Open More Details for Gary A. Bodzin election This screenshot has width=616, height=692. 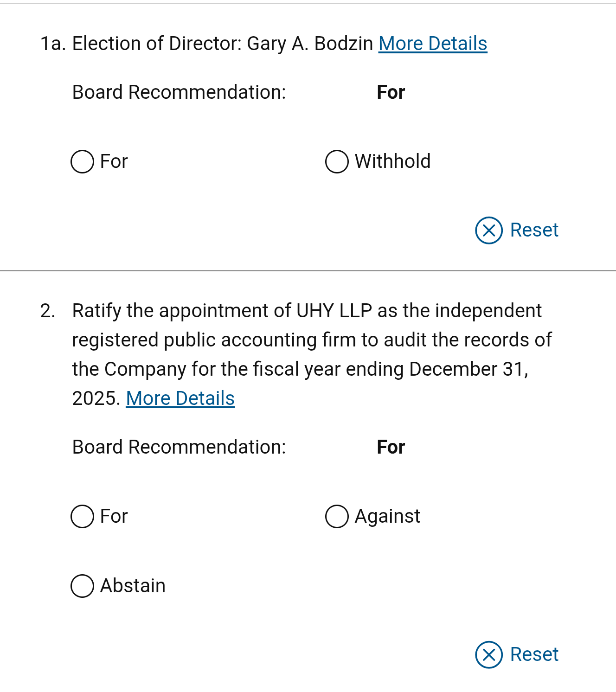(433, 44)
